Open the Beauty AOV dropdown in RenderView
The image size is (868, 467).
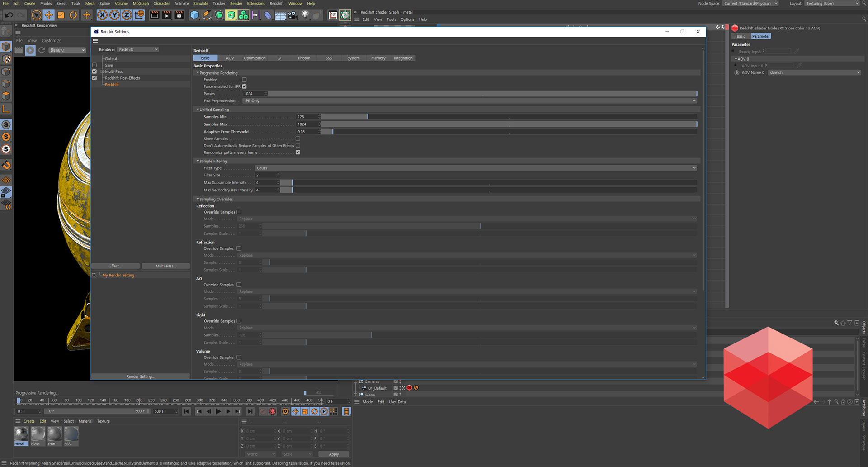(x=67, y=50)
